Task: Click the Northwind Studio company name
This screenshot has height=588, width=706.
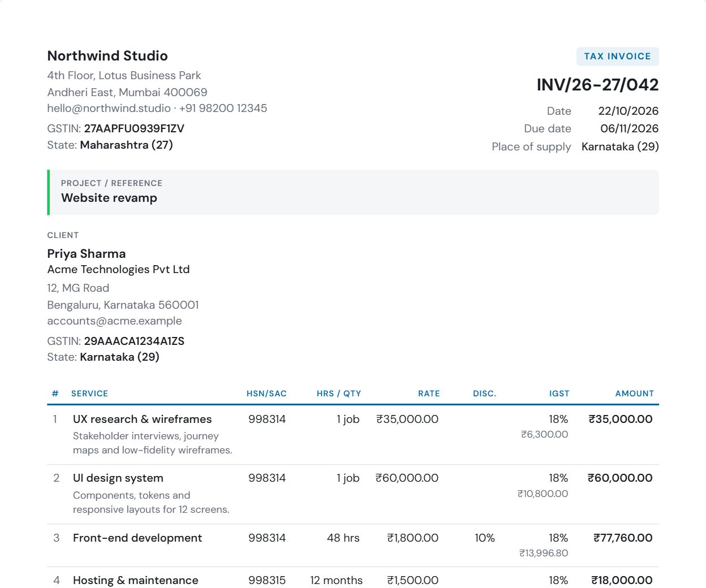Action: [107, 56]
